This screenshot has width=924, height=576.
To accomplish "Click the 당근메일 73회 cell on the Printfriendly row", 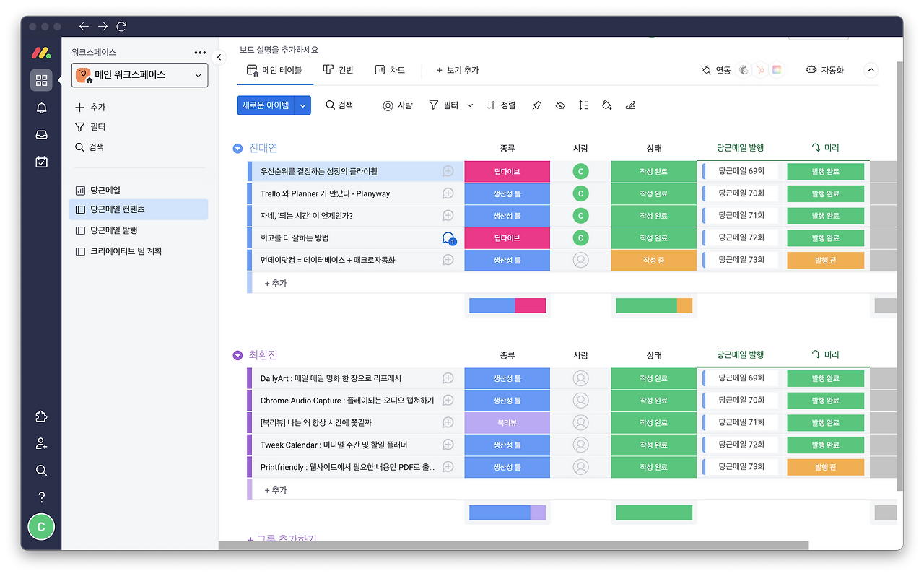I will pyautogui.click(x=741, y=467).
